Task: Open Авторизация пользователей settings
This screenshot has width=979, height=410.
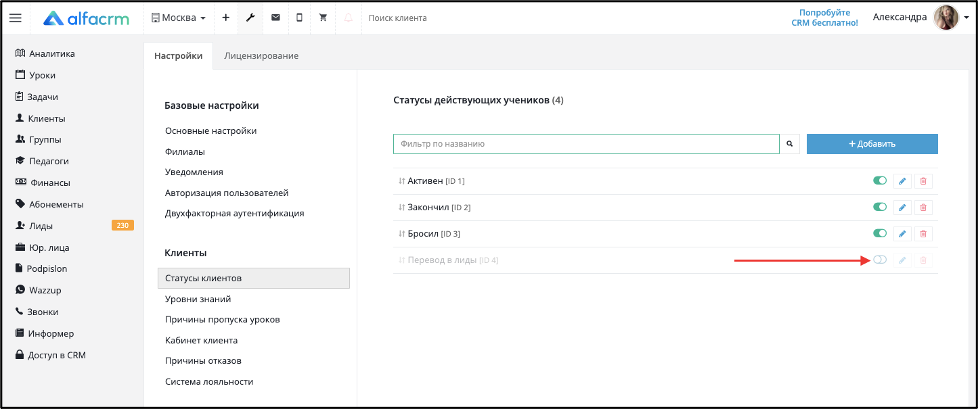Action: click(227, 193)
